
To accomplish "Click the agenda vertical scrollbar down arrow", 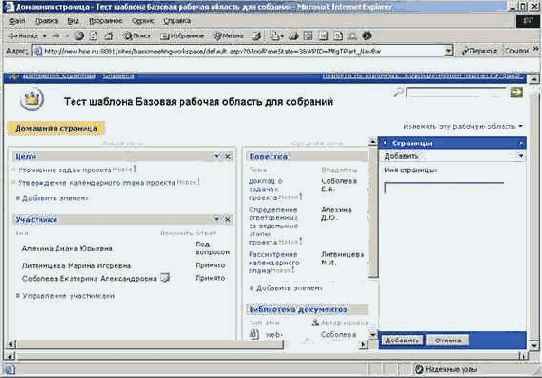I will pos(373,334).
